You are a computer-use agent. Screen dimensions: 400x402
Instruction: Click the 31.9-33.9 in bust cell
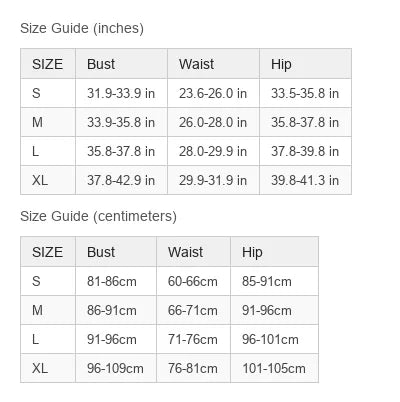click(121, 93)
